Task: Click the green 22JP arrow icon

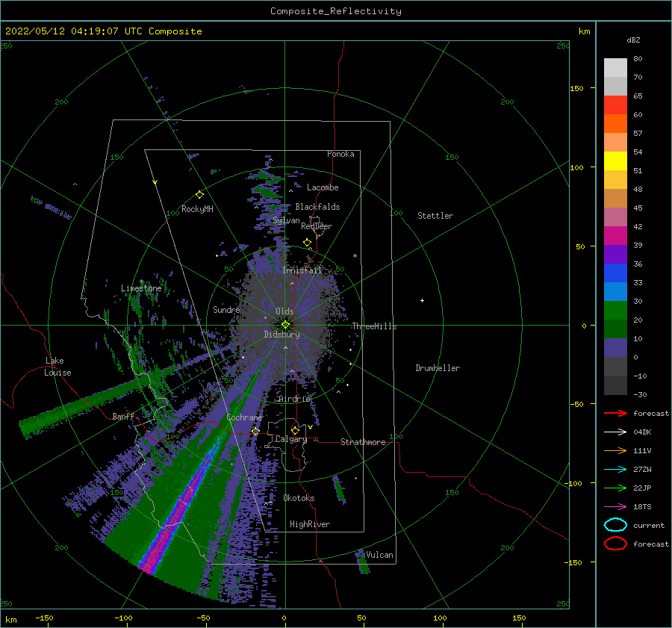Action: tap(615, 488)
